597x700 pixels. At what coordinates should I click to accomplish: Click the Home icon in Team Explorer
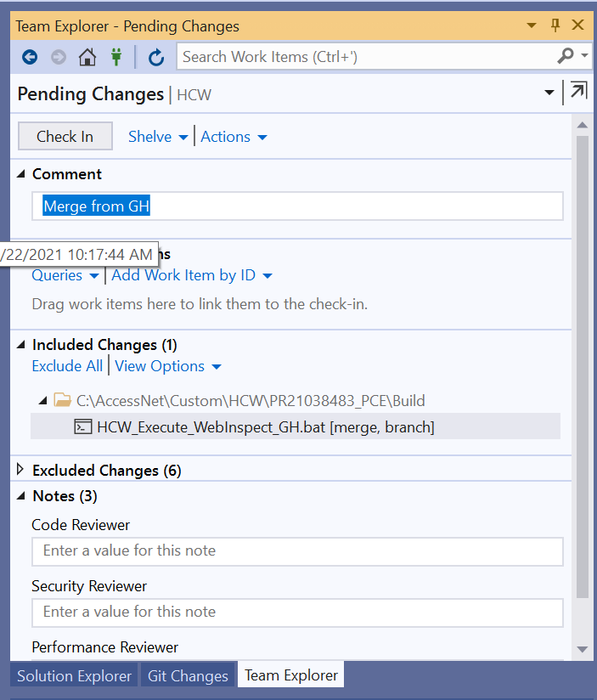pos(87,57)
